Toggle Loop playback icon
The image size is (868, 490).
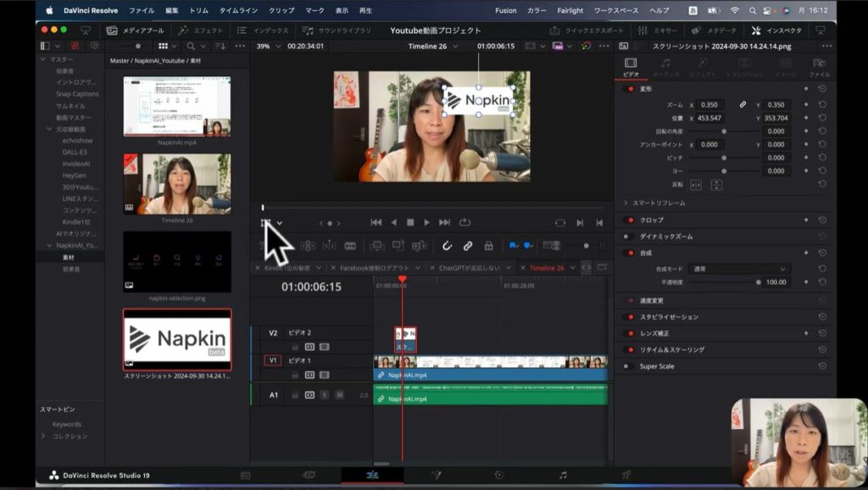[465, 223]
